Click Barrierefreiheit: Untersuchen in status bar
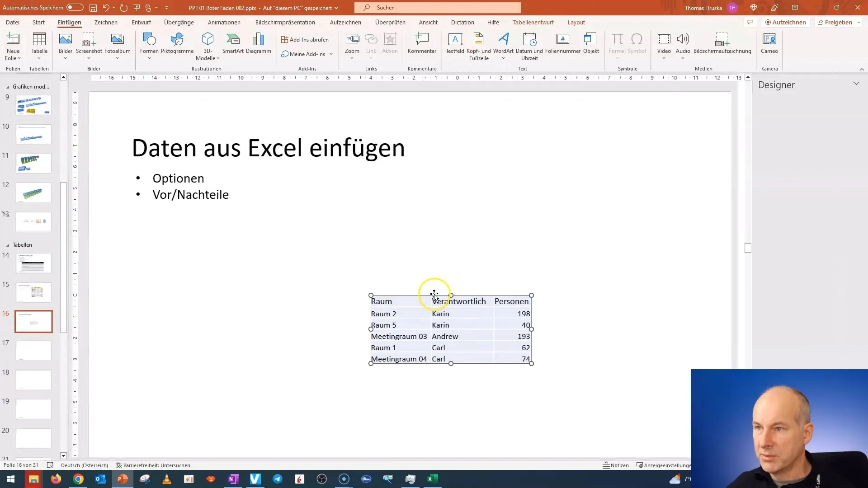This screenshot has width=868, height=488. coord(153,465)
